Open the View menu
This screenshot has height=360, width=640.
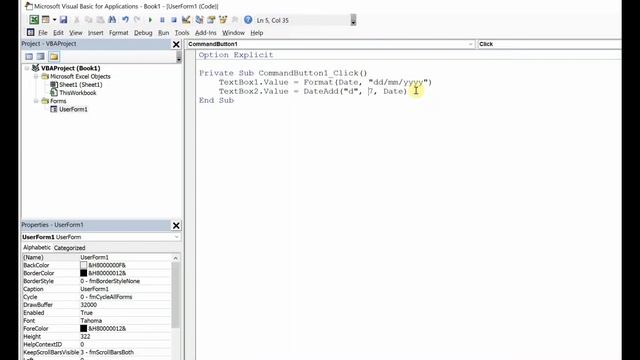coord(76,33)
